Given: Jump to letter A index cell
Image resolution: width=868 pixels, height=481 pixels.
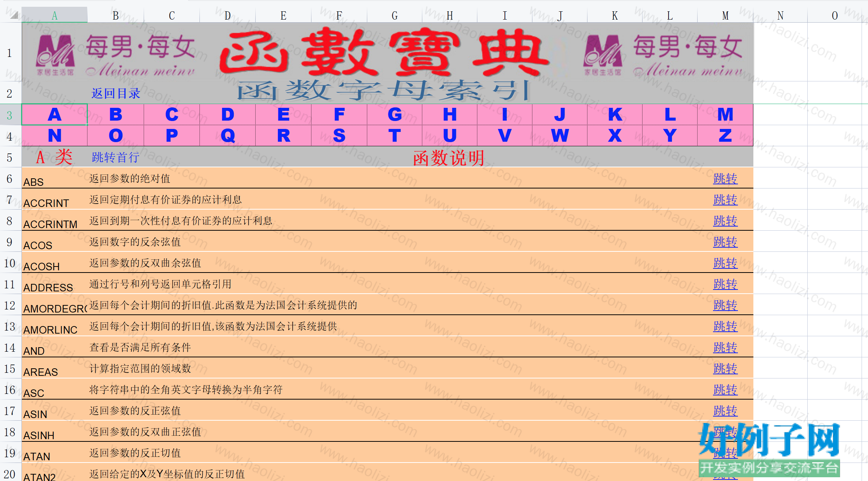Looking at the screenshot, I should pos(55,115).
